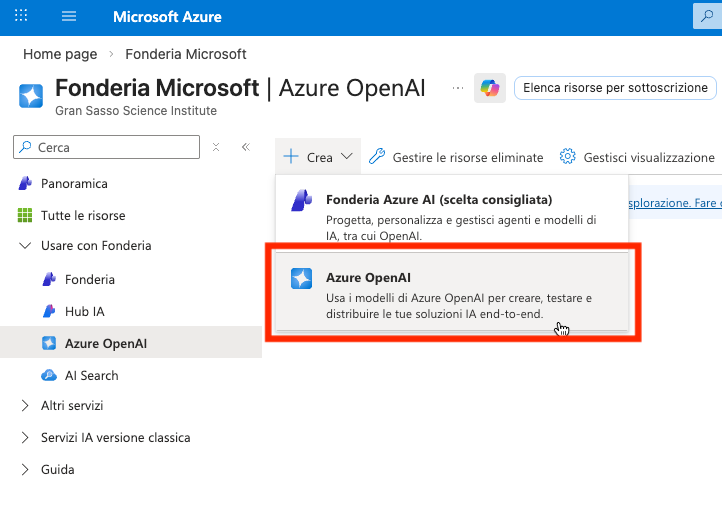Open the more options ellipsis in the header
722x508 pixels.
[x=458, y=88]
